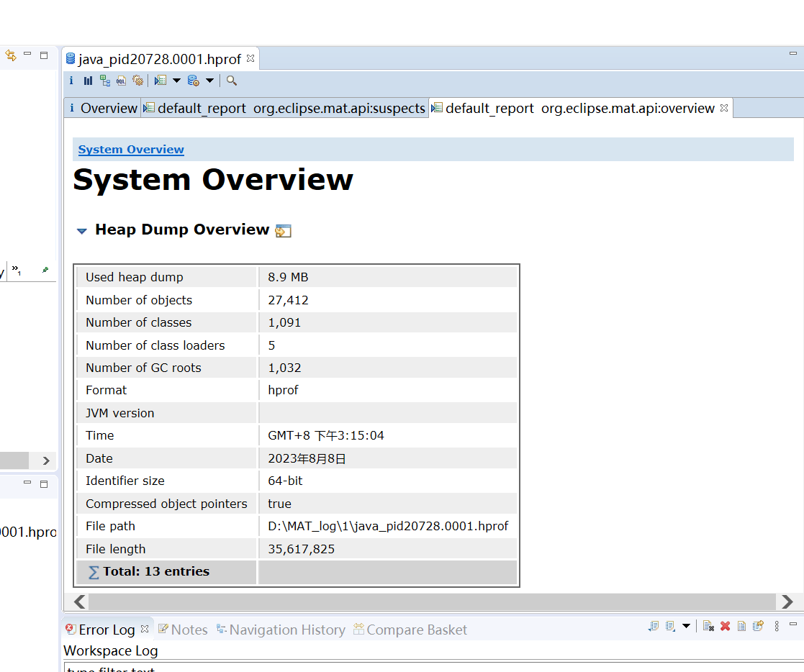Open thread overview gears icon
The width and height of the screenshot is (804, 672).
[138, 81]
